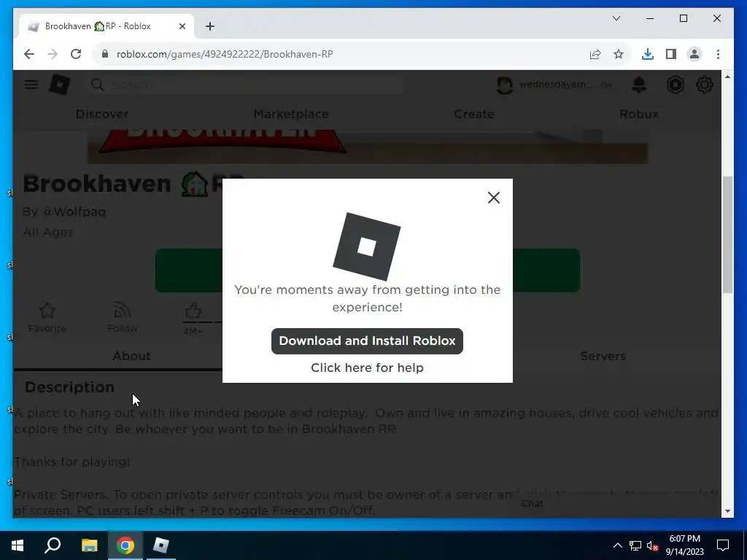Open creator @Wolfpaq profile link
This screenshot has width=747, height=560.
tap(74, 211)
